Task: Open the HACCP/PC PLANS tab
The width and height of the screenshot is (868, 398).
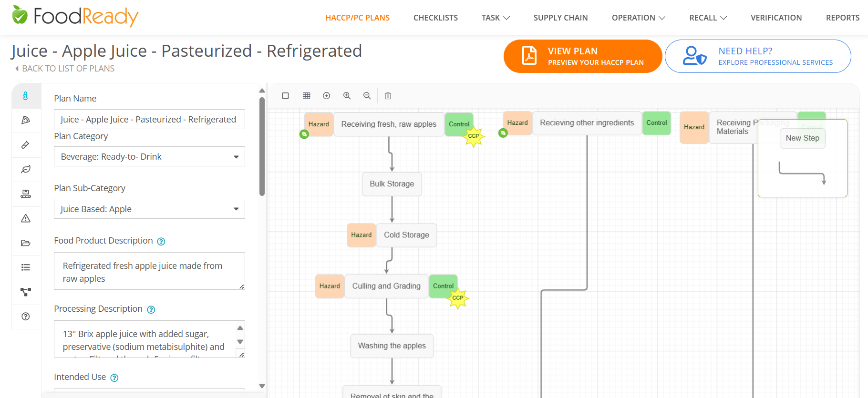Action: point(358,18)
